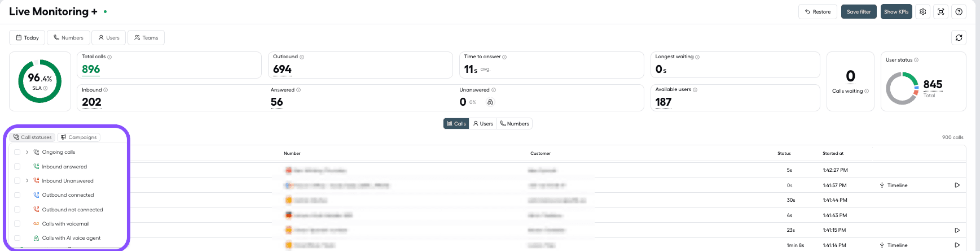
Task: Expand the Ongoing calls group
Action: [x=27, y=152]
